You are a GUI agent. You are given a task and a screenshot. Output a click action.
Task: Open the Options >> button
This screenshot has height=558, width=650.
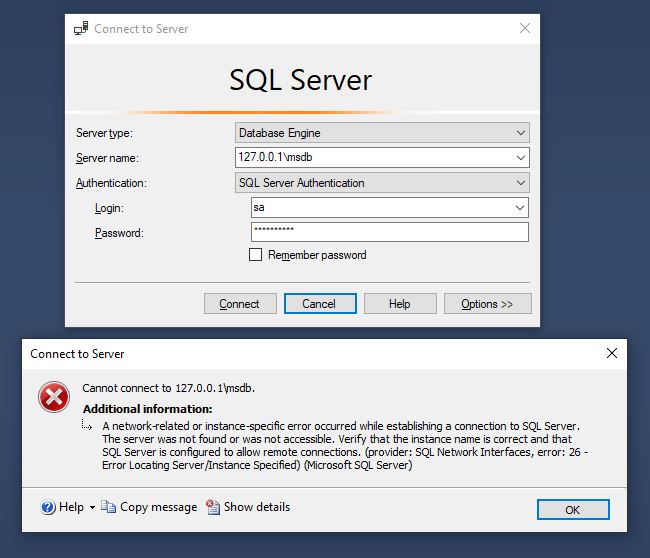click(488, 304)
